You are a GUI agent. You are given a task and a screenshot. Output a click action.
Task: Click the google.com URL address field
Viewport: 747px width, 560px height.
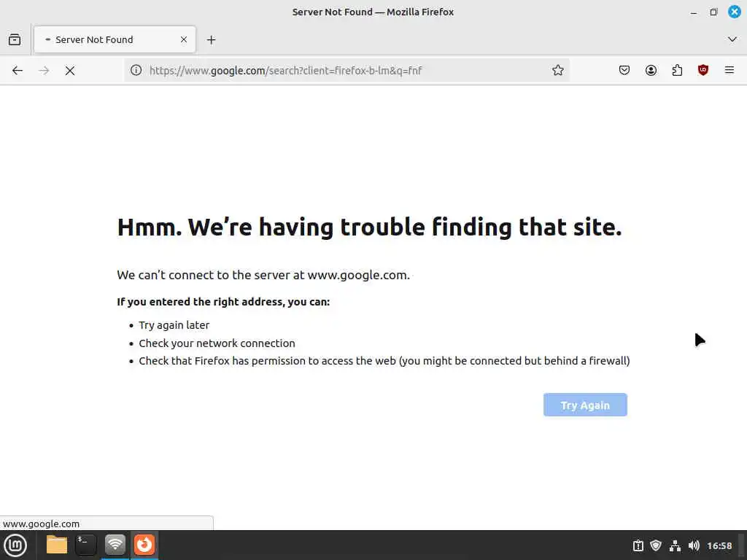click(x=347, y=71)
